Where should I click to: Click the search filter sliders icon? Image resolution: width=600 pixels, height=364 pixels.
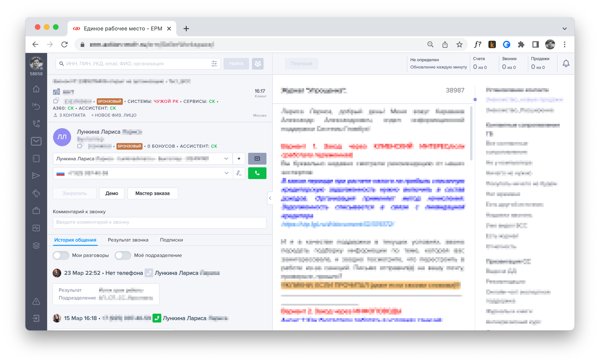(214, 64)
